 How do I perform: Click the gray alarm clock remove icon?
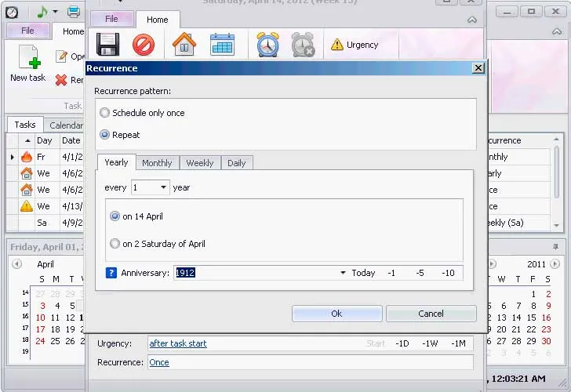(303, 45)
